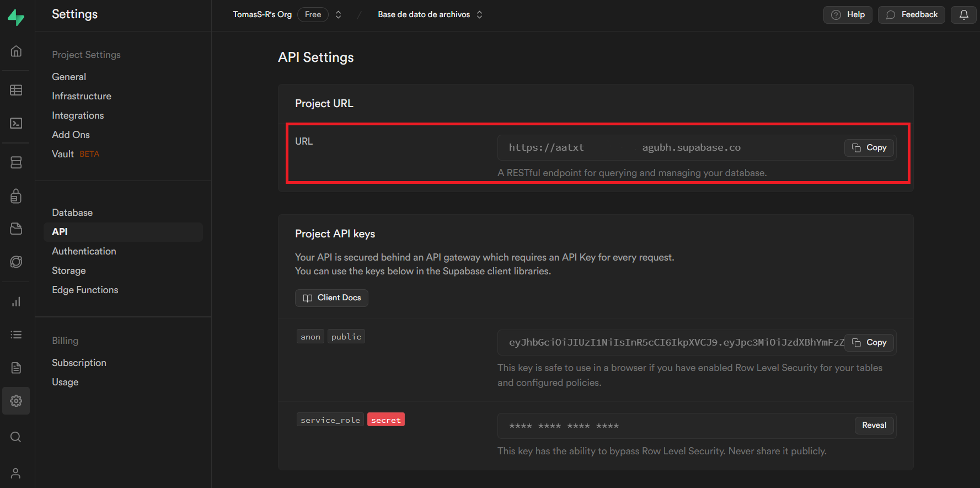Expand the TomasS-R's Org organization switcher

(x=338, y=15)
